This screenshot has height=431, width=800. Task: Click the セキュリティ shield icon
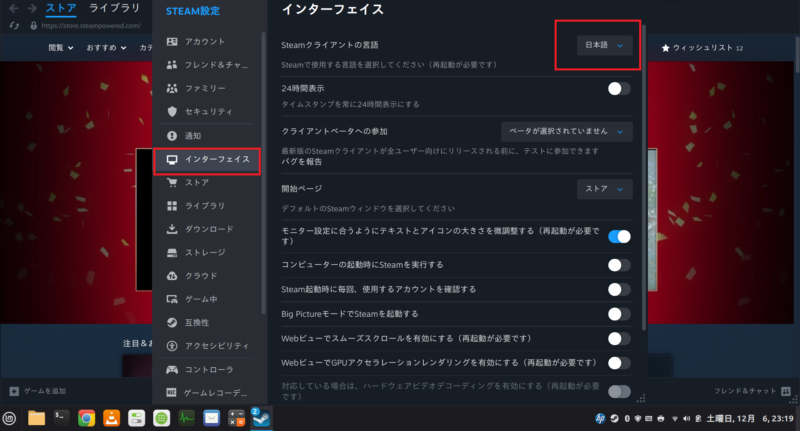click(172, 112)
